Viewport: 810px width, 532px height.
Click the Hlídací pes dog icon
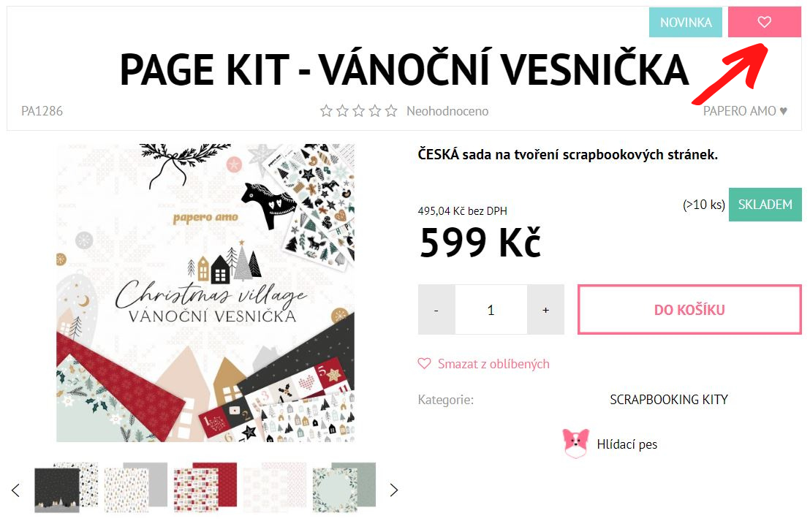(575, 444)
